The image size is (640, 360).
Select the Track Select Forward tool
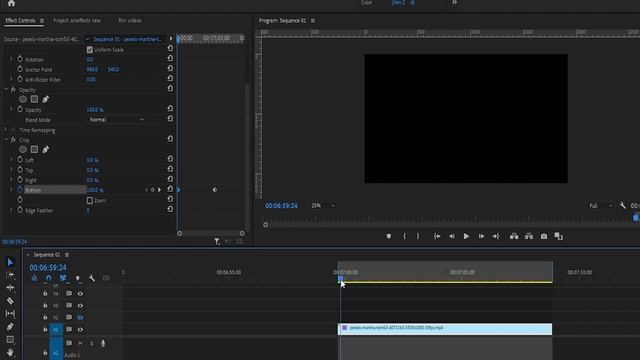pos(10,275)
